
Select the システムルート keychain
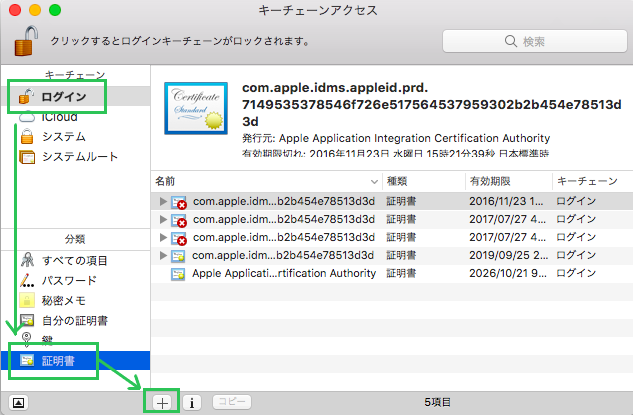click(x=75, y=157)
